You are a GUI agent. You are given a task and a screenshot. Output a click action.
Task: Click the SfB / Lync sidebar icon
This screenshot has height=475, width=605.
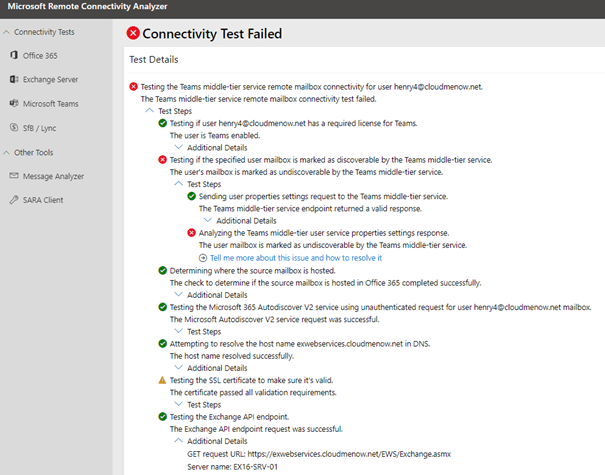click(x=14, y=127)
